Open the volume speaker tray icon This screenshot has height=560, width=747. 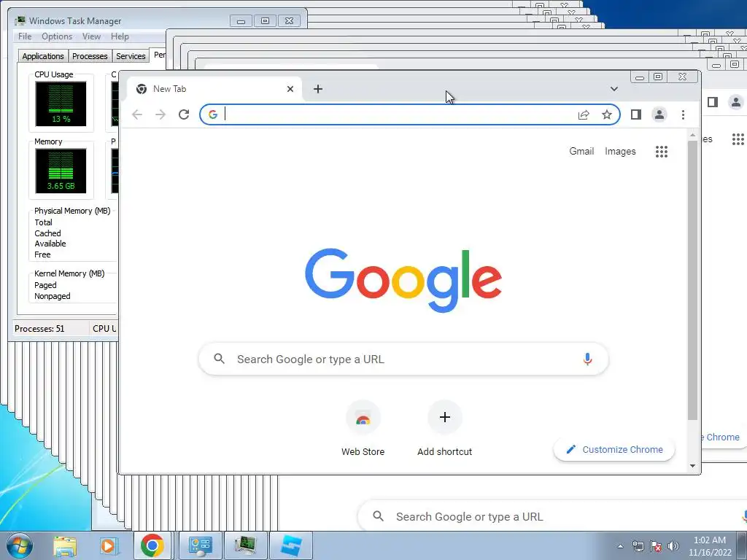(x=673, y=546)
